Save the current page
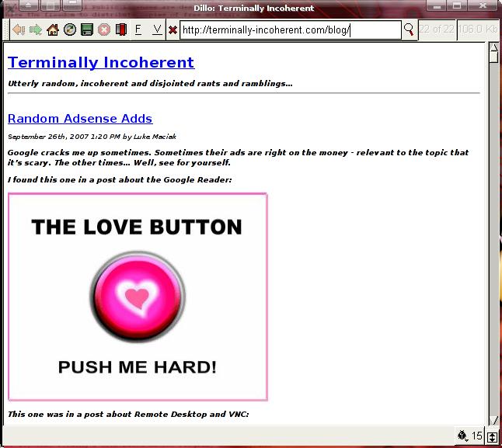 pyautogui.click(x=87, y=30)
